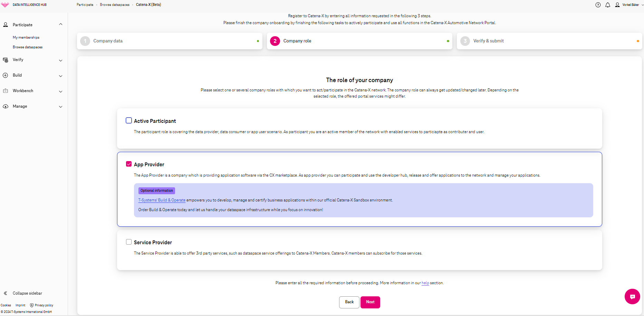Click the user profile avatar icon
Screen dimensions: 644x316
click(617, 5)
